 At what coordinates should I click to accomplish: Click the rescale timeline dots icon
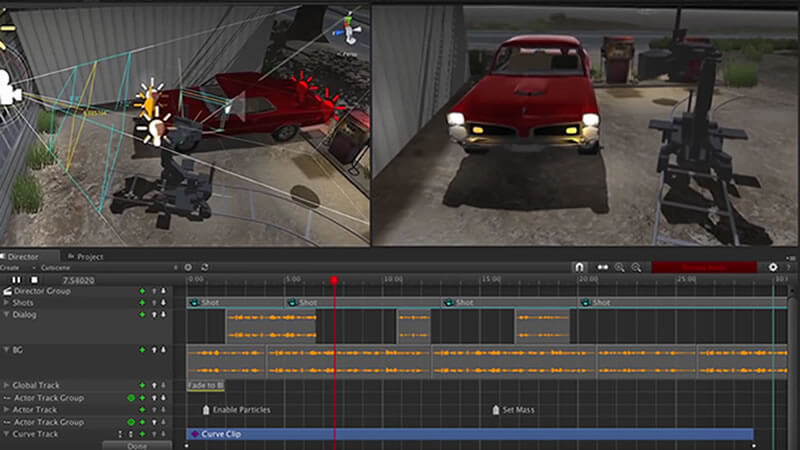coord(603,267)
